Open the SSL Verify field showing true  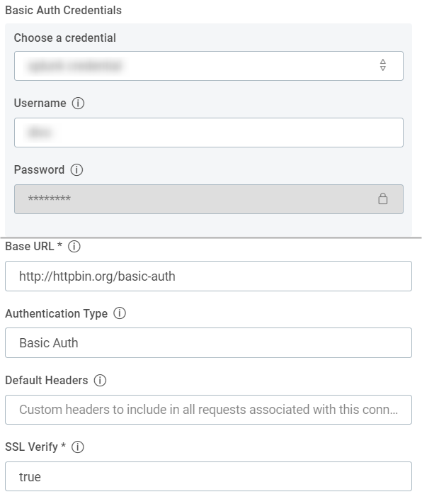pyautogui.click(x=208, y=476)
